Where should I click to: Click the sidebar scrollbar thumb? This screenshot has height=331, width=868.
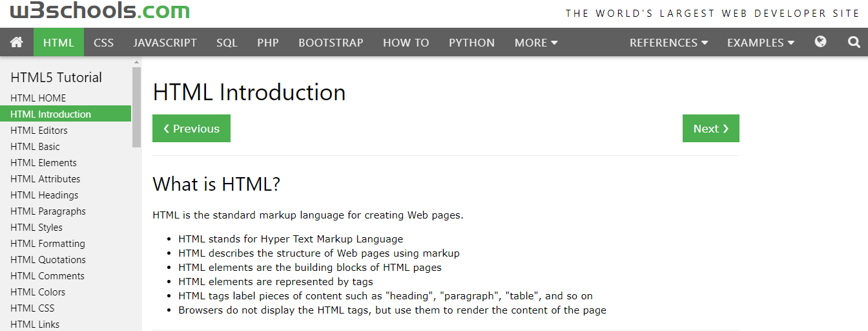pos(136,107)
